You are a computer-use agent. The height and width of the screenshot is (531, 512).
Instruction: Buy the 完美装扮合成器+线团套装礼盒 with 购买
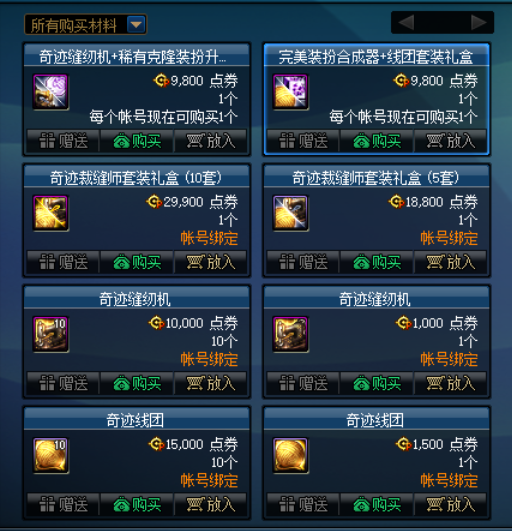tap(377, 141)
